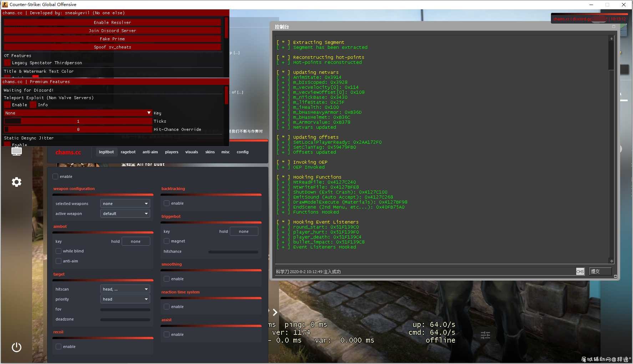Click the right chevron arrow beside the menu

point(275,312)
